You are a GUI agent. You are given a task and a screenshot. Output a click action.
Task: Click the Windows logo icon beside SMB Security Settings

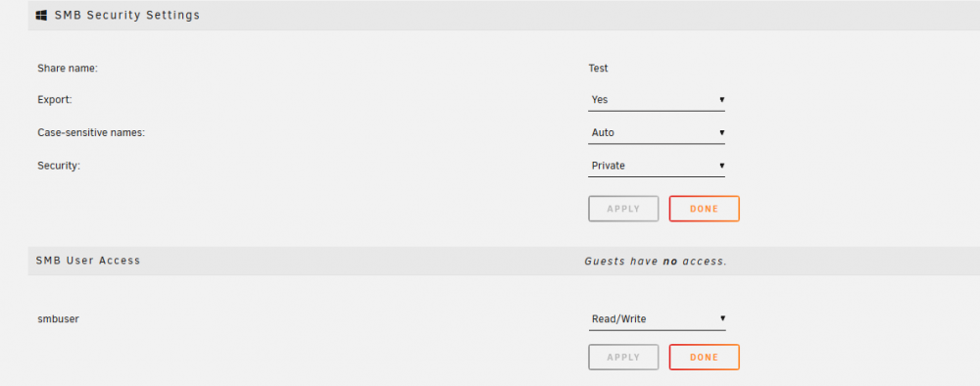[x=41, y=16]
